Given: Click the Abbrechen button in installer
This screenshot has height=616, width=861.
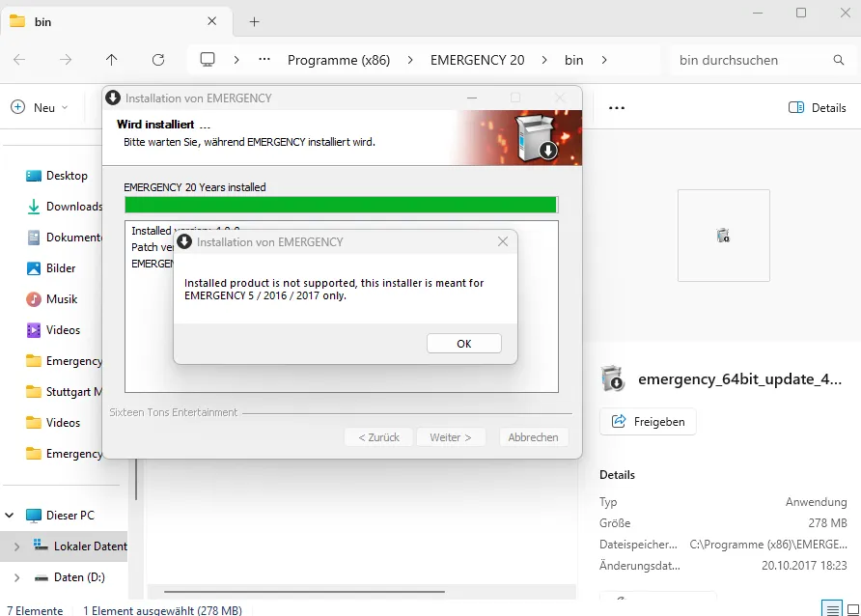Looking at the screenshot, I should tap(533, 437).
